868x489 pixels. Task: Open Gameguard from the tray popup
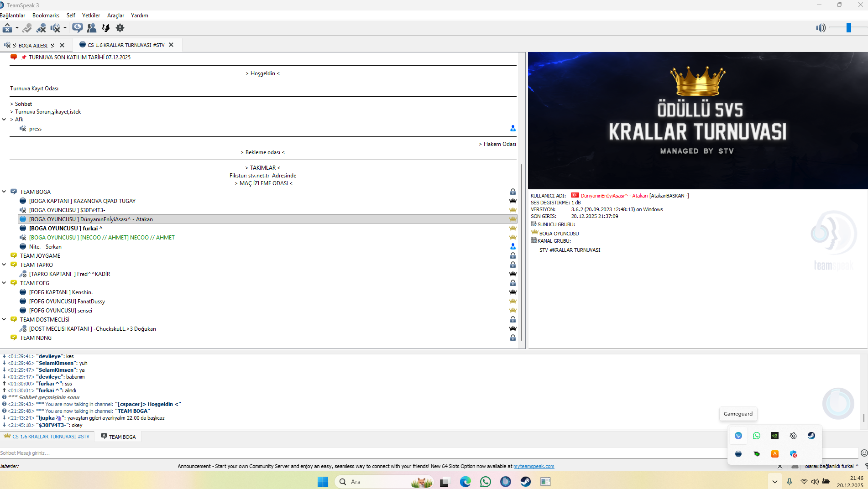tap(738, 436)
